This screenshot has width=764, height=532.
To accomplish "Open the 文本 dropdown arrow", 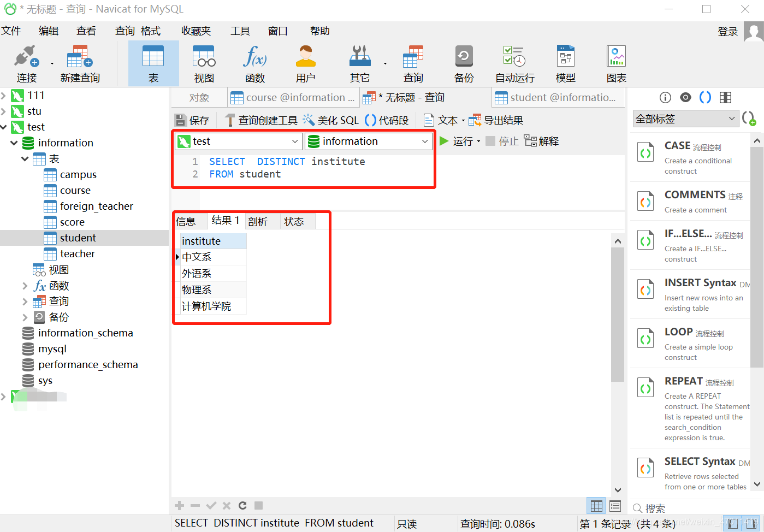I will click(x=463, y=121).
